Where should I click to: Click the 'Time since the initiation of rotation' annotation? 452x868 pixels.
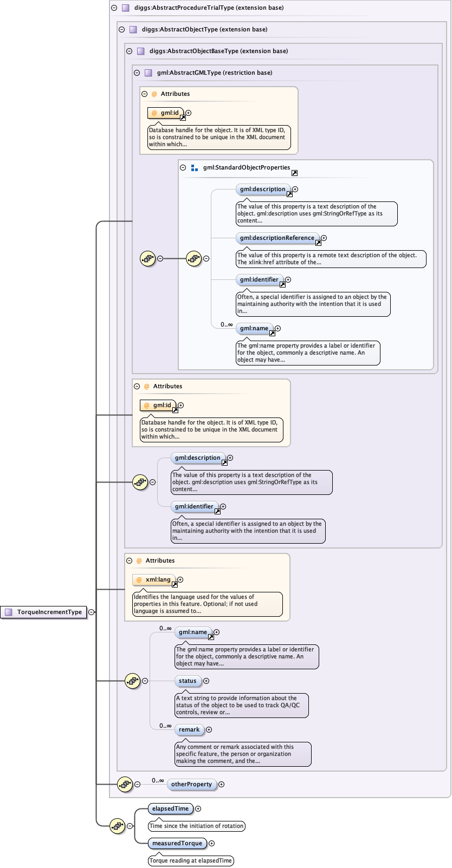pos(197,826)
